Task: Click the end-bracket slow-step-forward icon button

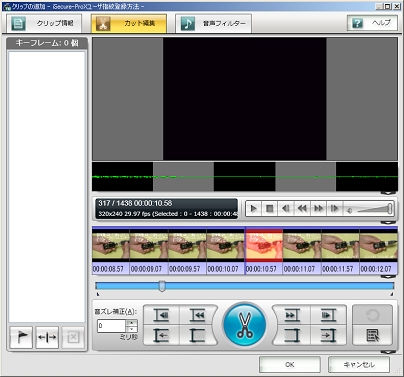Action: (328, 315)
